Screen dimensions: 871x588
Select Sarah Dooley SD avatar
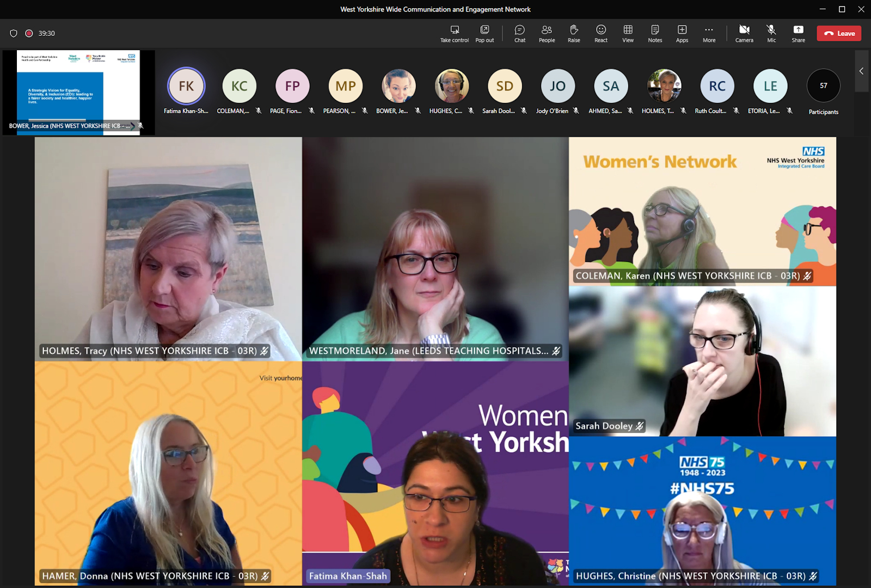(505, 85)
